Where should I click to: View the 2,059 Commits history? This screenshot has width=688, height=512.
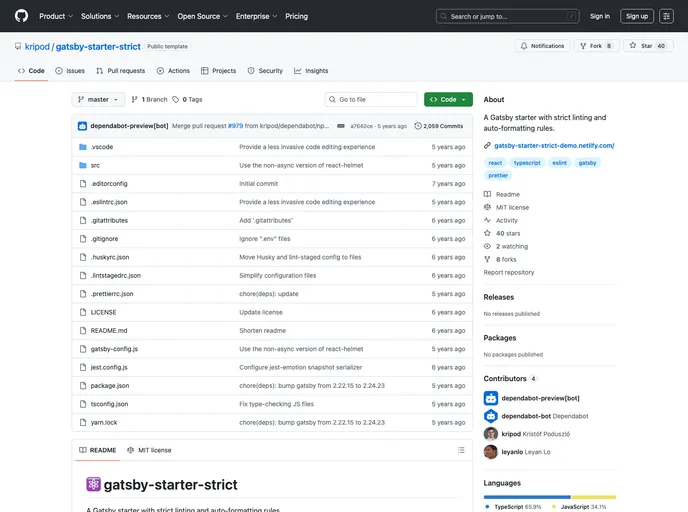point(439,126)
